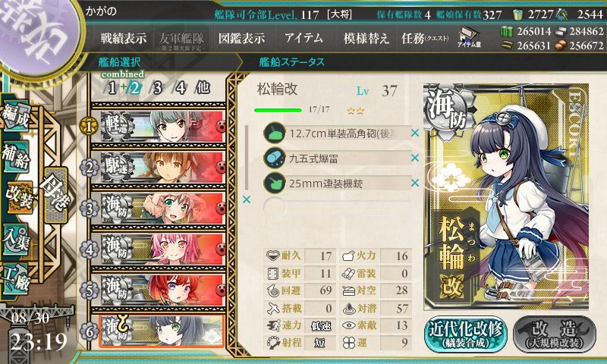607x364 pixels.
Task: Switch to fleet tab 4
Action: coord(181,88)
